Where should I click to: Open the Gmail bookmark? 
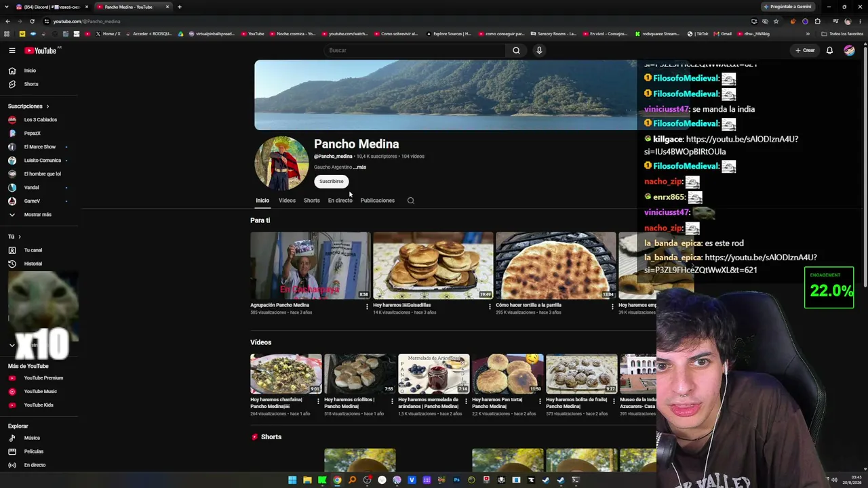pyautogui.click(x=722, y=34)
